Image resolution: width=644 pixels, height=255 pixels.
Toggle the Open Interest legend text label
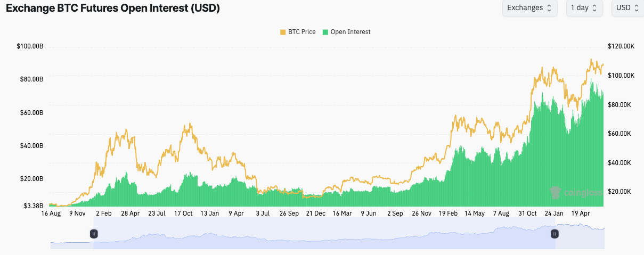coord(350,32)
